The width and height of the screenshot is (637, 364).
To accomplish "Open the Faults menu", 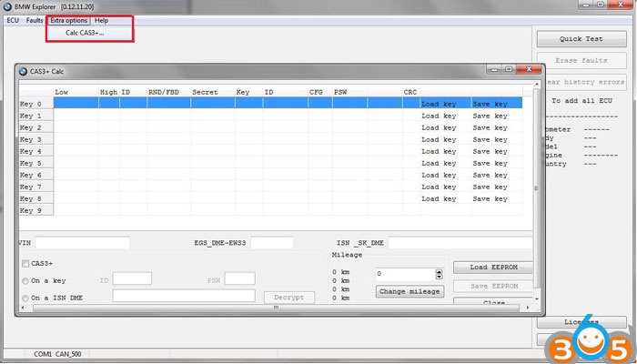I will coord(35,20).
